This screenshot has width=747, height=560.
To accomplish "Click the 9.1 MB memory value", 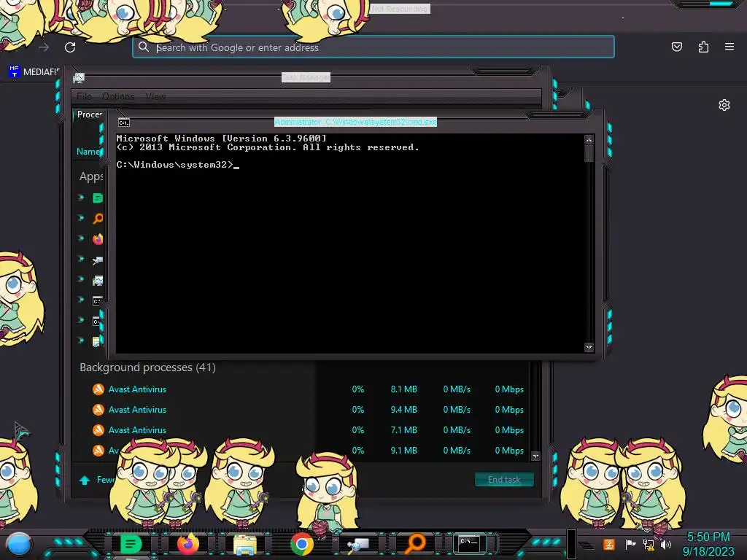I will tap(403, 451).
